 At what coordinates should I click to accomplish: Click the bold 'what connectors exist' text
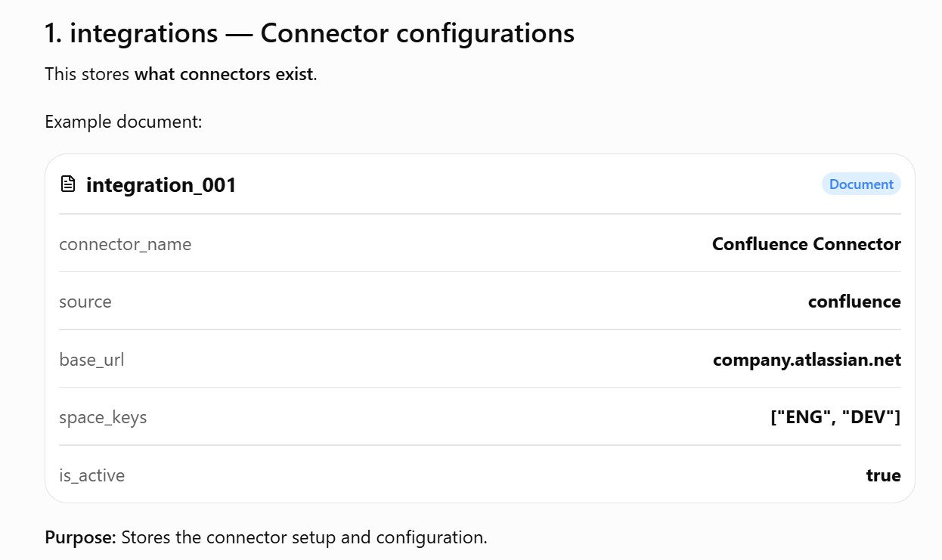tap(224, 74)
